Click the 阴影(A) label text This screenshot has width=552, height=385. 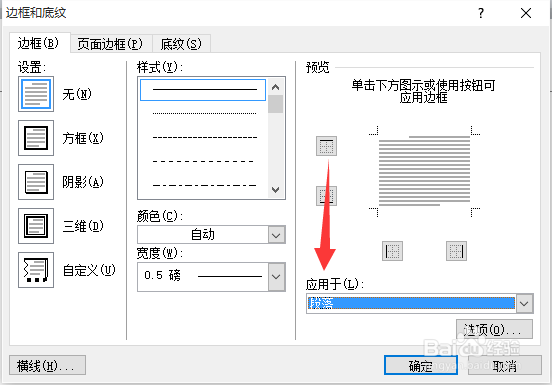[x=83, y=182]
